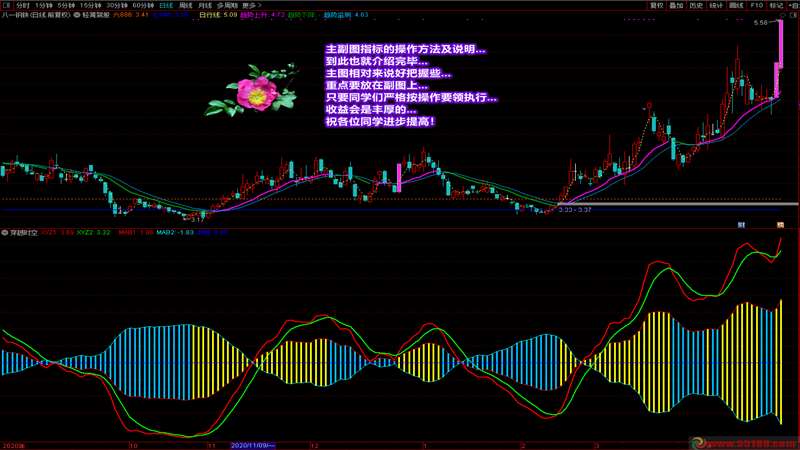Viewport: 800px width, 450px height.
Task: Click the 标记 mark button
Action: pyautogui.click(x=776, y=5)
